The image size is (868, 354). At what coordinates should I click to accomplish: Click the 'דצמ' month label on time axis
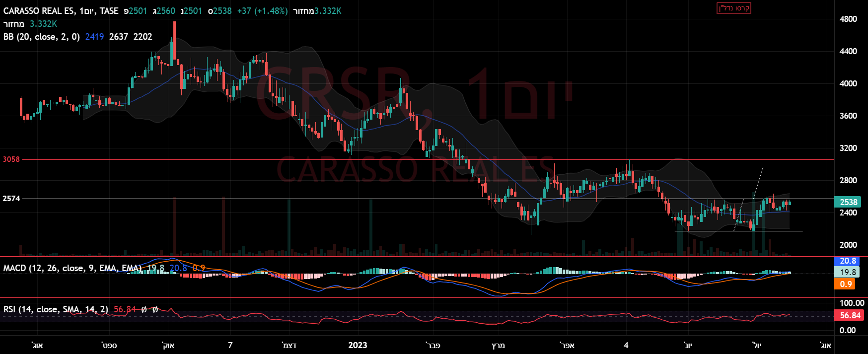[289, 345]
